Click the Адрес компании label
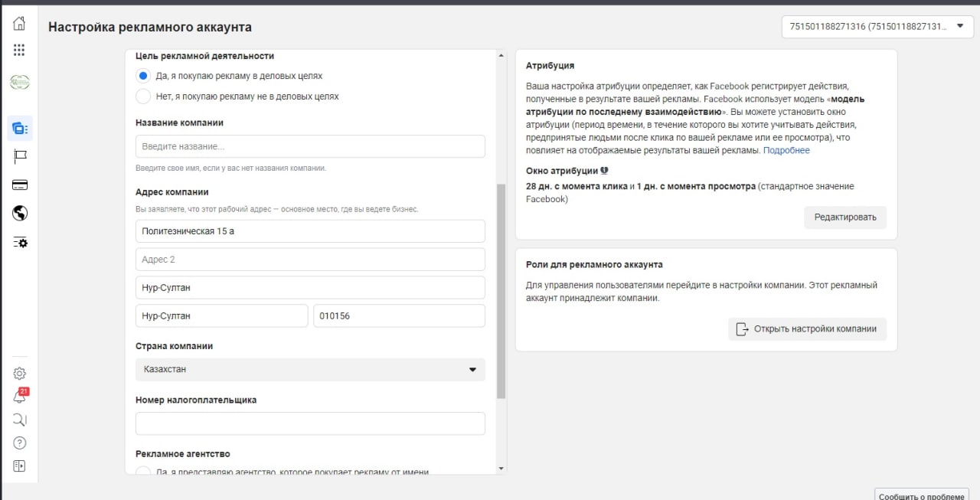This screenshot has width=980, height=500. pyautogui.click(x=172, y=192)
